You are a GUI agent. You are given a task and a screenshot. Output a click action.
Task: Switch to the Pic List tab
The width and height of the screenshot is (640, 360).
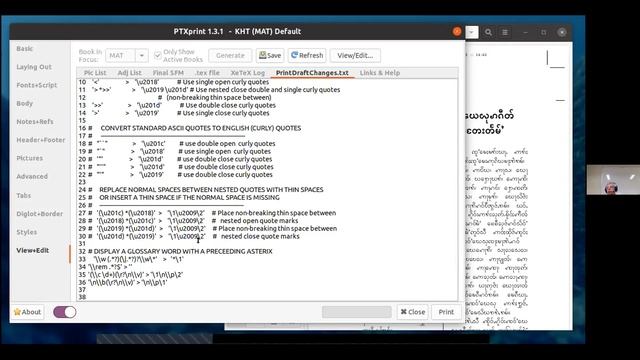pos(95,73)
